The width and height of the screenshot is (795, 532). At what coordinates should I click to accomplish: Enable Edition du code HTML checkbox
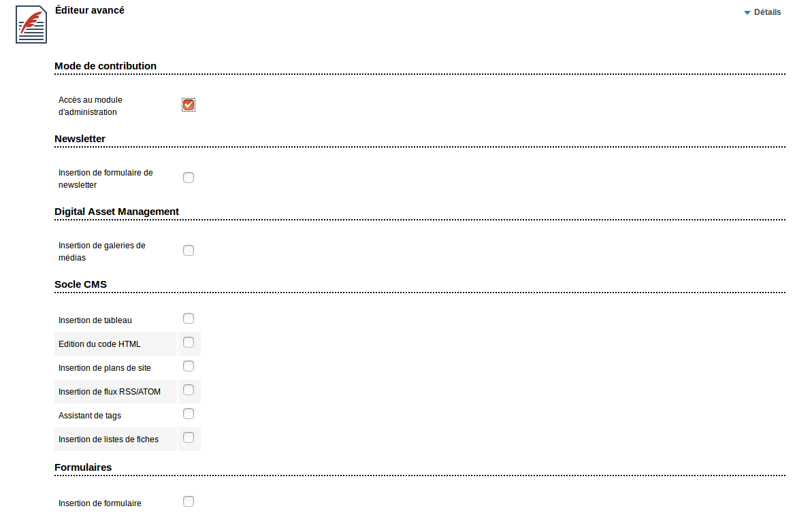click(x=189, y=342)
